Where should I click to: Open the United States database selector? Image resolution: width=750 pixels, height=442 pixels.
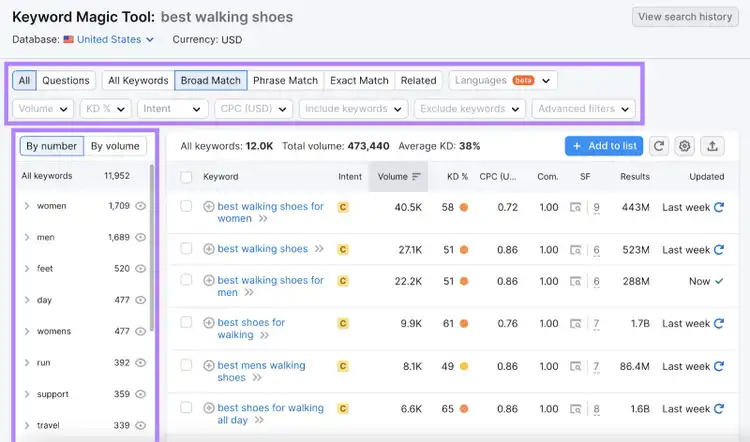pos(109,40)
